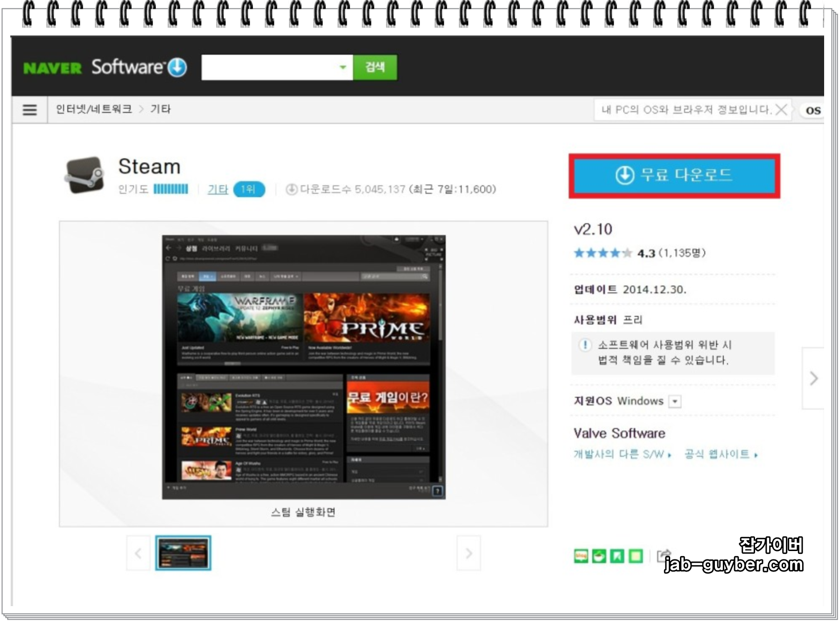Click the green bookmark share icon
840x622 pixels.
click(x=617, y=556)
